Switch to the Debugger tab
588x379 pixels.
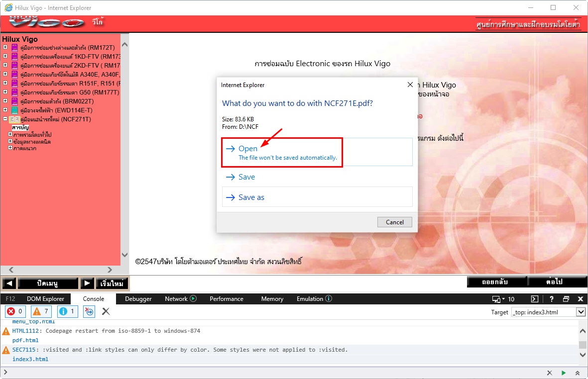point(138,298)
